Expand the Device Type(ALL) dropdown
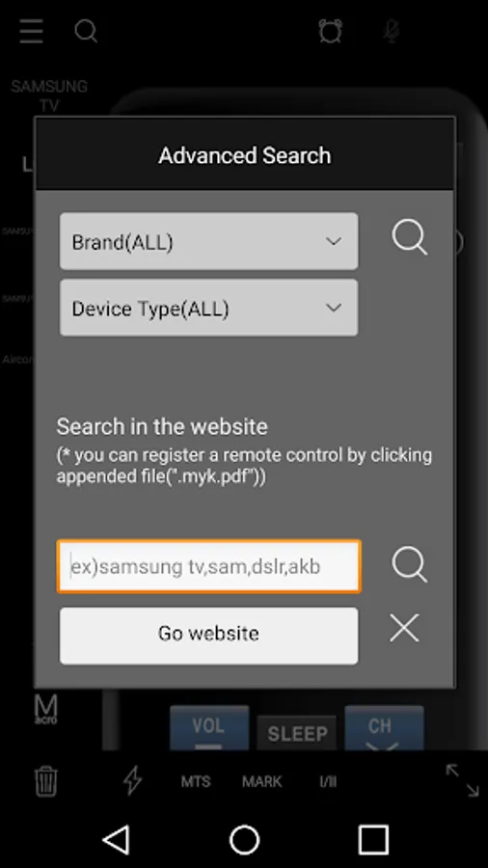Screen dimensions: 488x868 click(x=208, y=308)
